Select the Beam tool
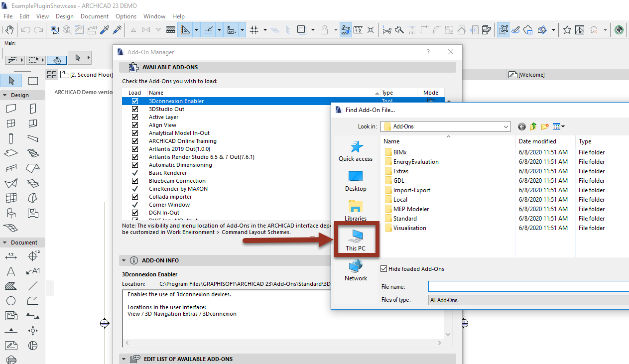629x364 pixels. (x=33, y=138)
